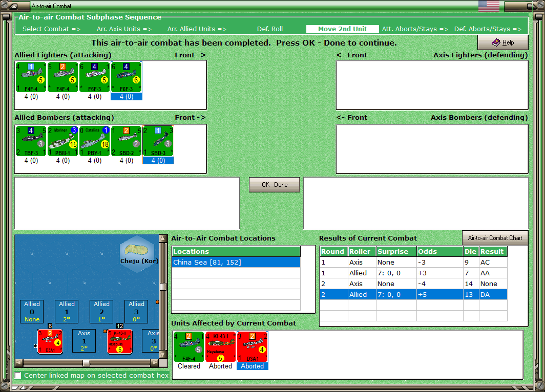This screenshot has height=392, width=545.
Task: Click the map scroll right arrow
Action: [x=154, y=363]
